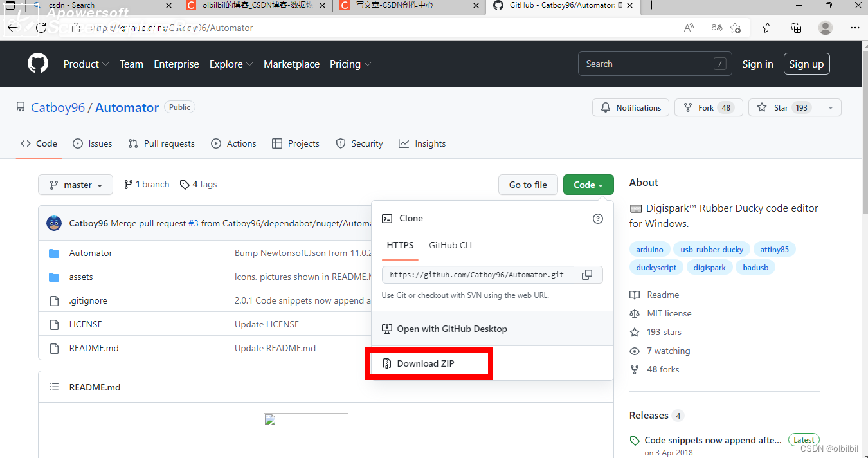Click the arduino topic tag

pyautogui.click(x=649, y=249)
